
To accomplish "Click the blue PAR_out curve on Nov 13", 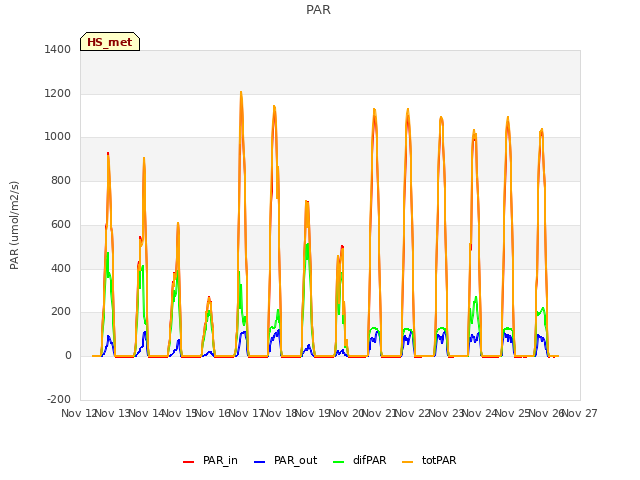I will coord(109,337).
